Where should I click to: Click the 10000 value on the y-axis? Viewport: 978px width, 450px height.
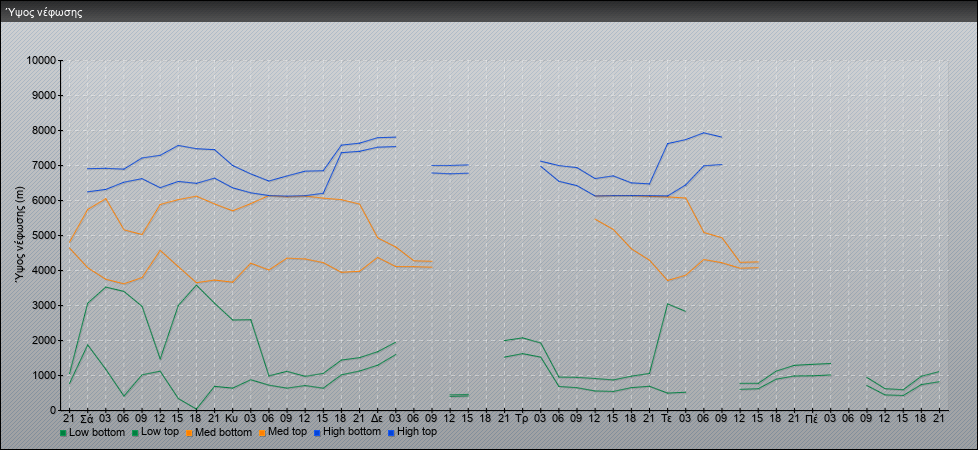(42, 61)
